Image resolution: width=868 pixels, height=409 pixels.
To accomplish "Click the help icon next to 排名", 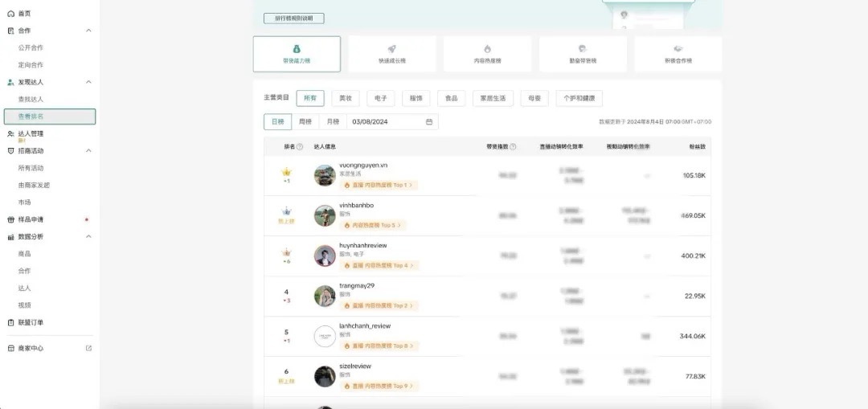I will (x=300, y=147).
